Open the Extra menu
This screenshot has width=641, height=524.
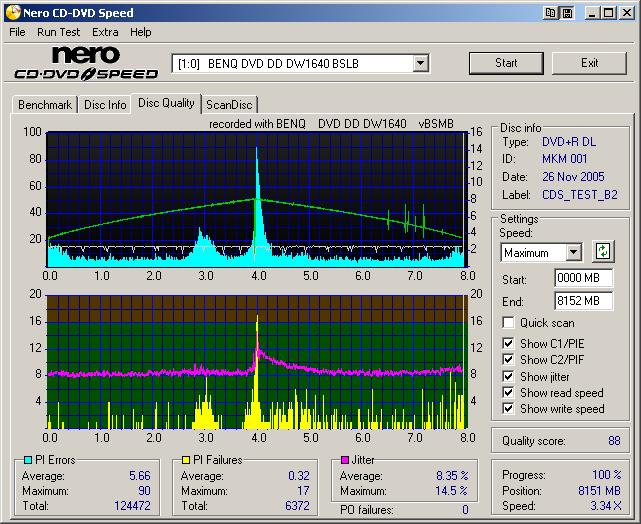105,32
